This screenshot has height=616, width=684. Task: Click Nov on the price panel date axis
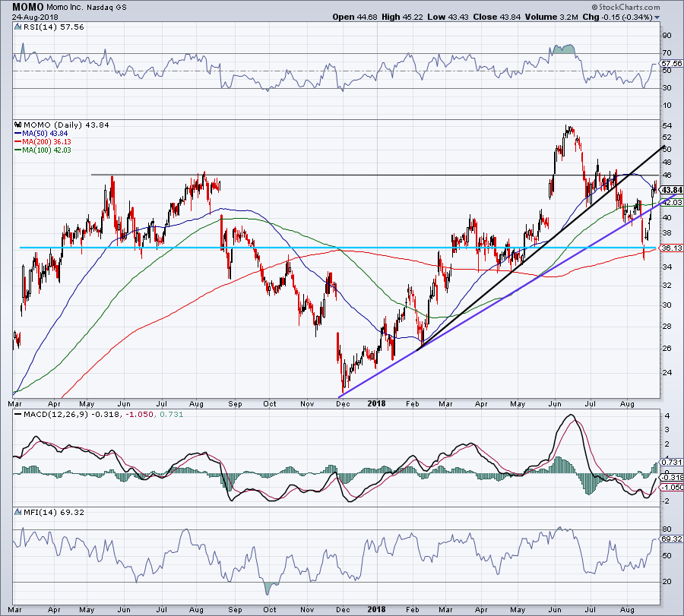[307, 403]
